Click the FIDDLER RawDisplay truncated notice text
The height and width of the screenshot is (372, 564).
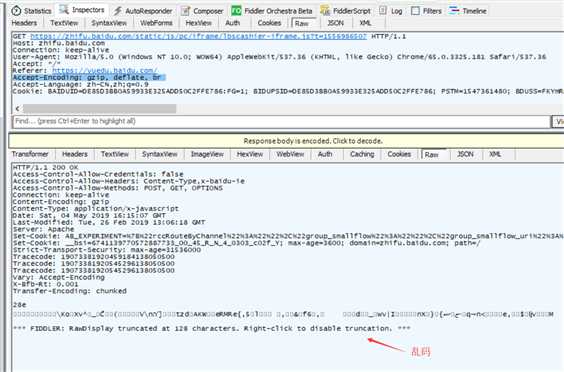click(212, 328)
